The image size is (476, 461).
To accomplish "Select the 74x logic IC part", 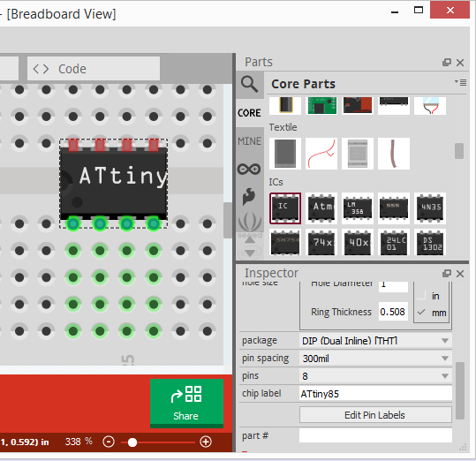I will 321,242.
